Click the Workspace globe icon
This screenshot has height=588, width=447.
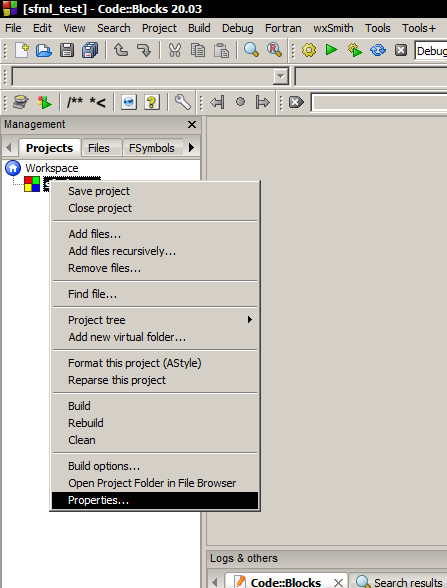coord(13,168)
